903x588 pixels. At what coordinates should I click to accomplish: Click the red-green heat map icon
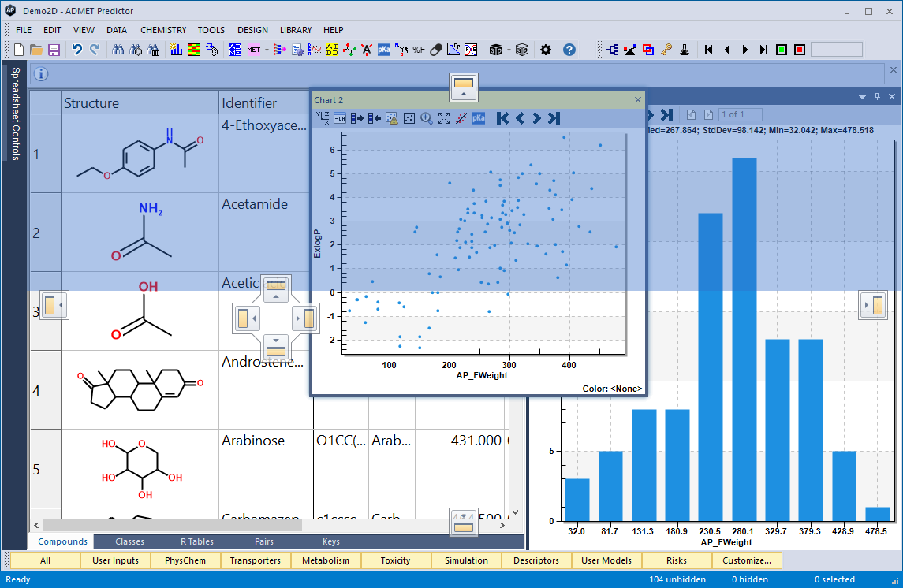click(x=194, y=50)
